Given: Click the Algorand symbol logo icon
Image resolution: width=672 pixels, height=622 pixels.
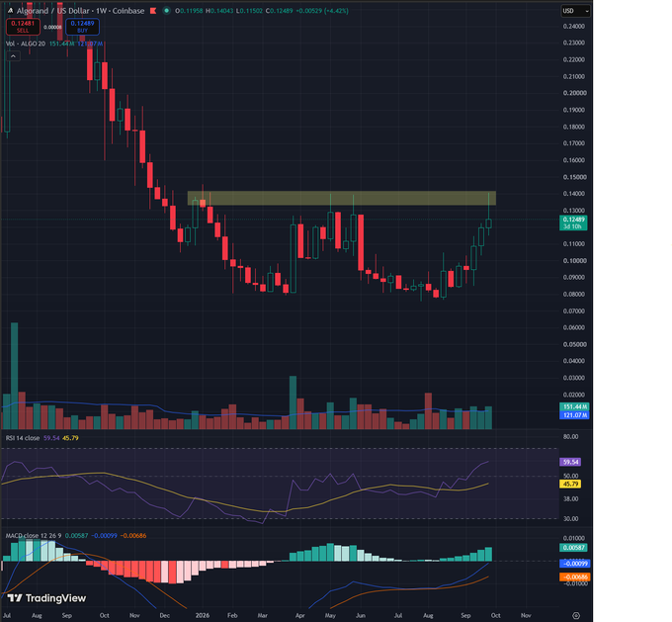Looking at the screenshot, I should coord(10,11).
